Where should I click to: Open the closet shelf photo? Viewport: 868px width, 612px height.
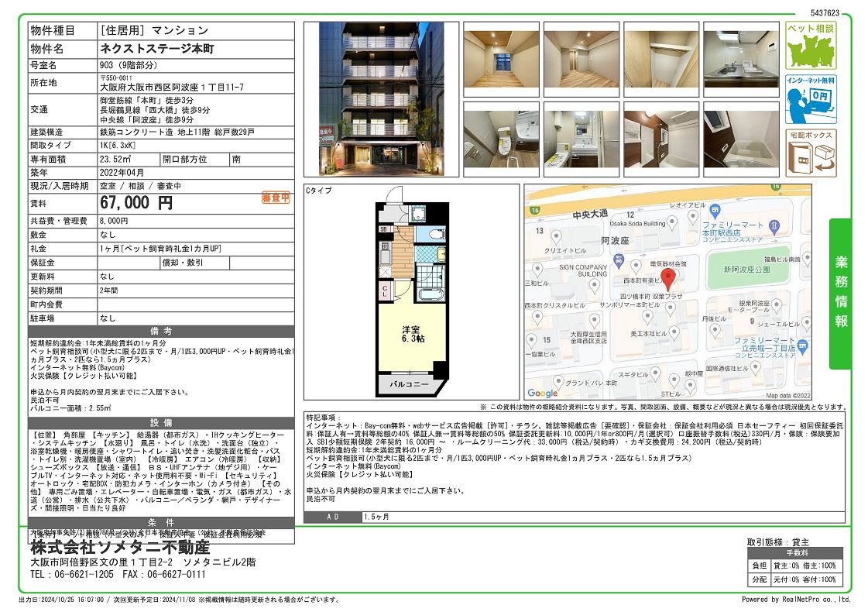point(661,60)
